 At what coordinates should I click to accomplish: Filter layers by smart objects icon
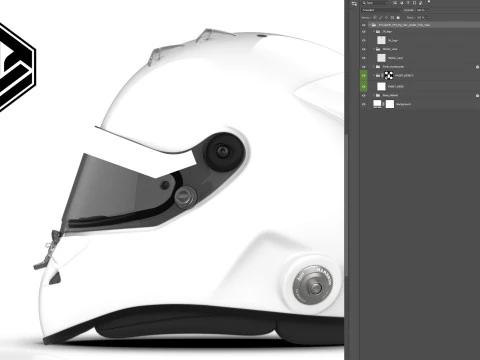(x=421, y=3)
